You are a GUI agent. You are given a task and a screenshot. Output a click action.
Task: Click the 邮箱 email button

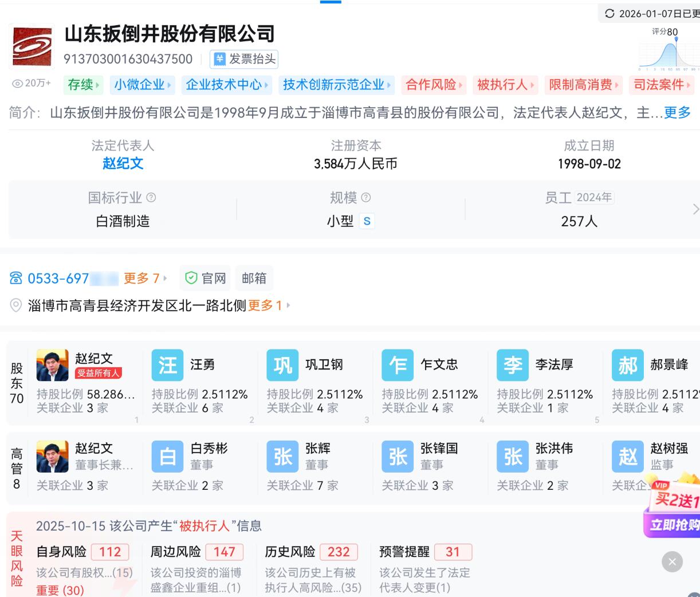click(254, 278)
